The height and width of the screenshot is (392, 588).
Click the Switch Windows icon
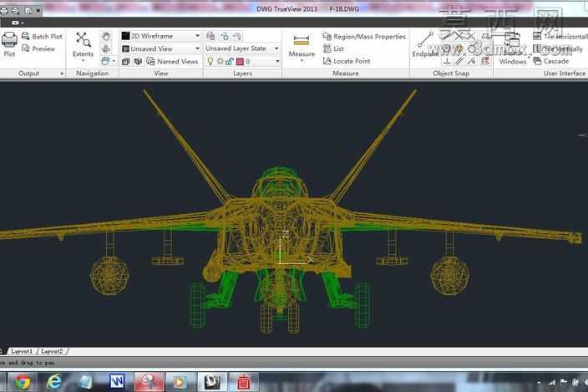click(x=513, y=40)
